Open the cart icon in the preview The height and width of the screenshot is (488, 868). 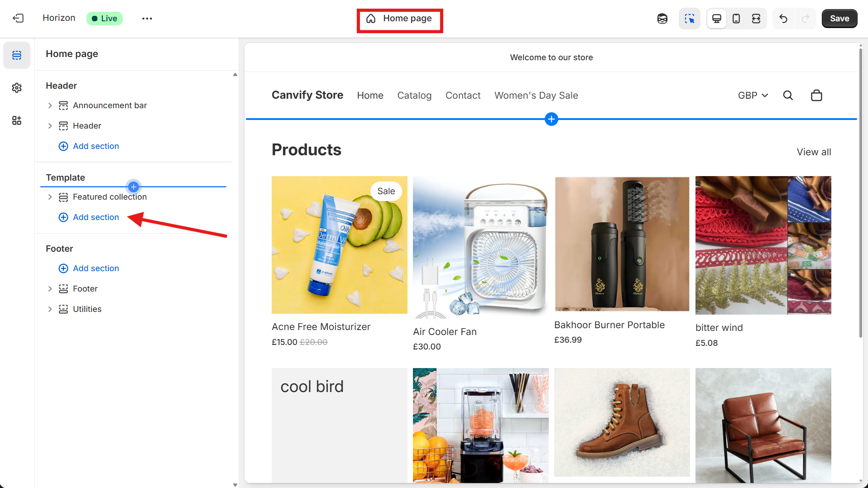pyautogui.click(x=816, y=95)
